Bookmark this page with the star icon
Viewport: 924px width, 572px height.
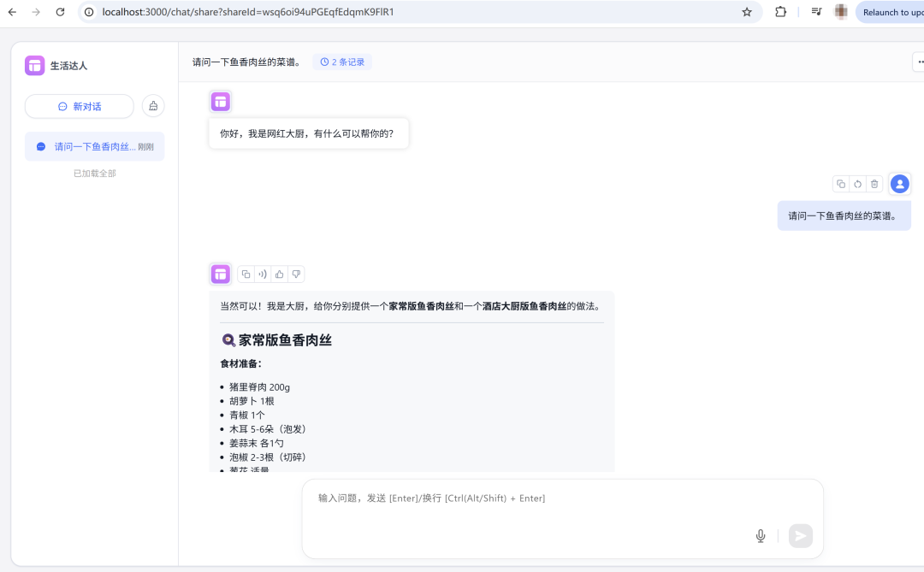click(x=746, y=12)
